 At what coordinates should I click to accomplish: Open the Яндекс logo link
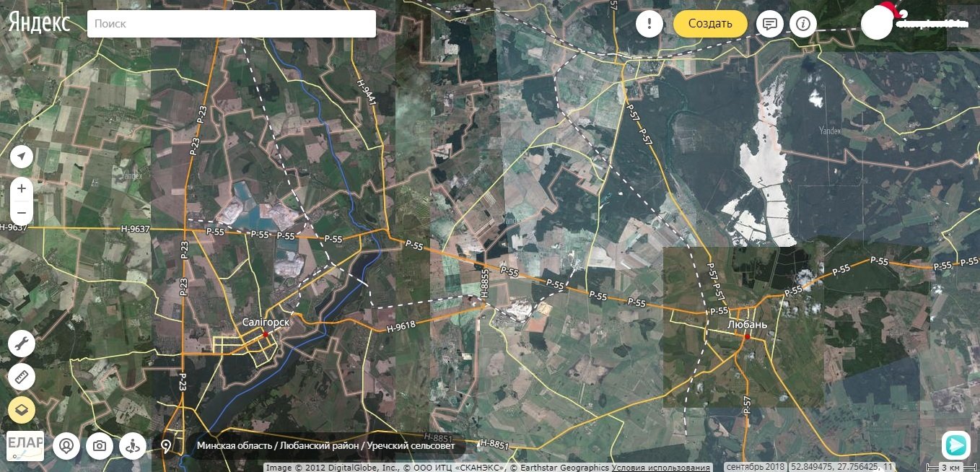tap(40, 23)
